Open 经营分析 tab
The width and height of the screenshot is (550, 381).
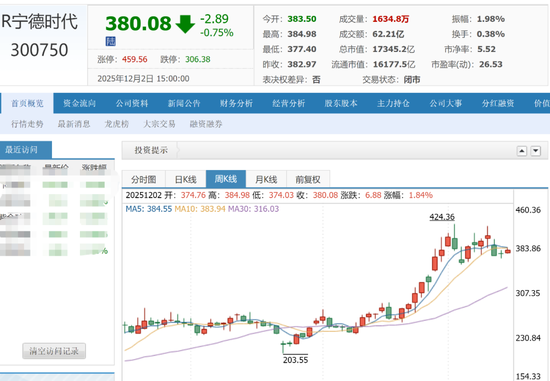288,103
